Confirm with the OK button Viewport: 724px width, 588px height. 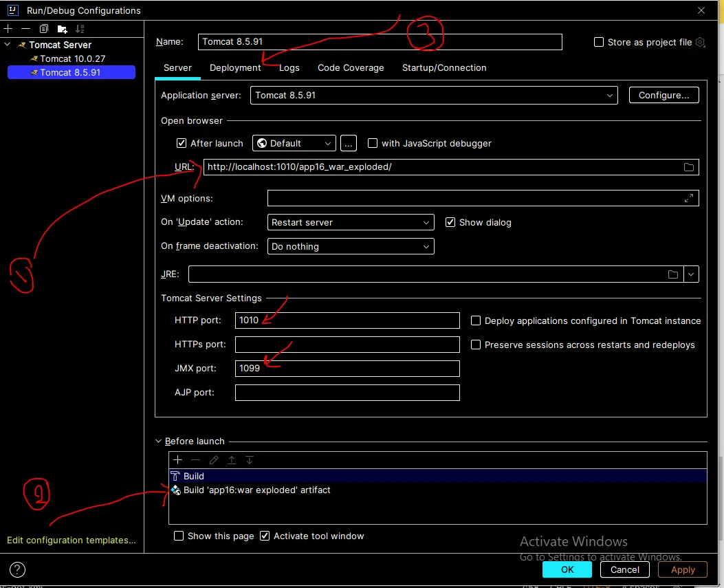coord(567,569)
